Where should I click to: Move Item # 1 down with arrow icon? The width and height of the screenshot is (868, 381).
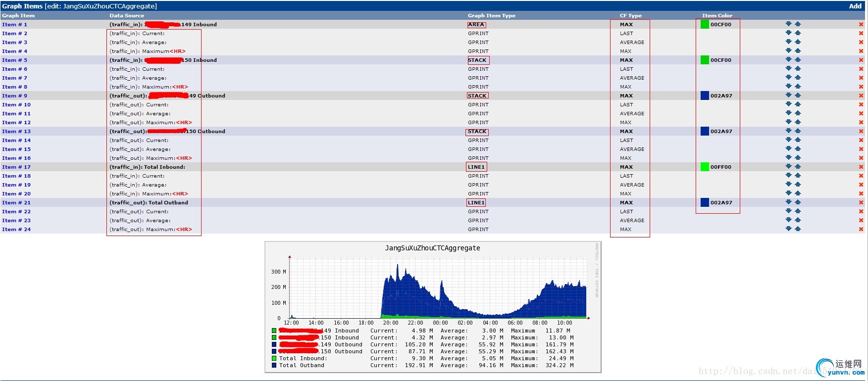(788, 24)
